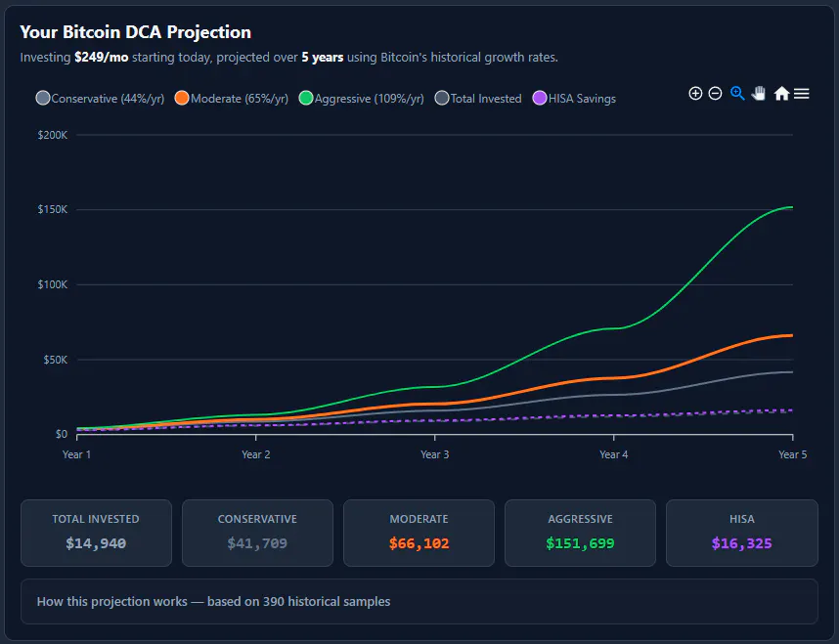839x644 pixels.
Task: Click the $0 y-axis label
Action: [62, 434]
